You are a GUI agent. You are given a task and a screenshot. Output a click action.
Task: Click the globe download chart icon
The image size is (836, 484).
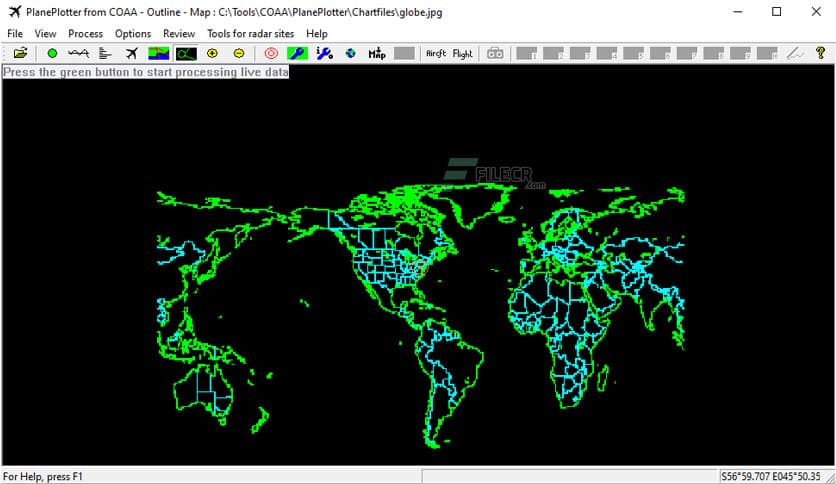[x=350, y=54]
